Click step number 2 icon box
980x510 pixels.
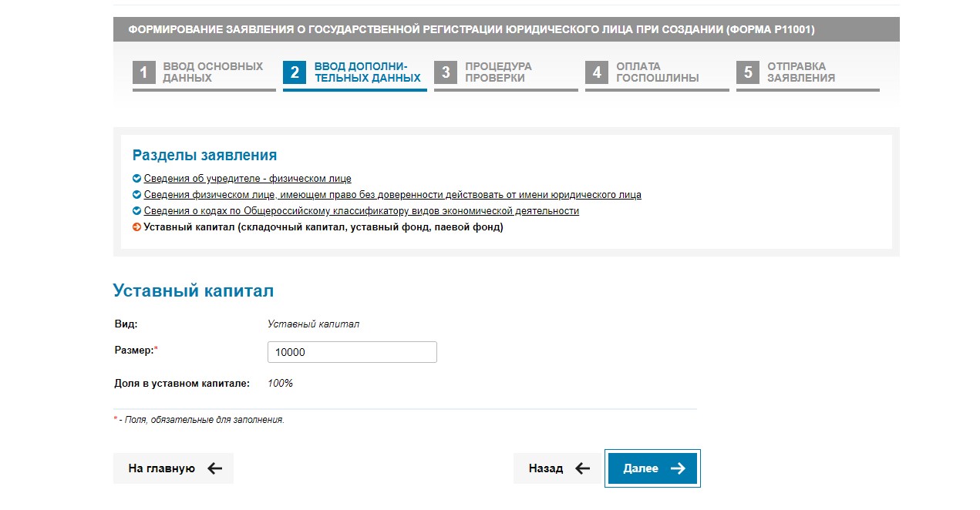[x=295, y=72]
